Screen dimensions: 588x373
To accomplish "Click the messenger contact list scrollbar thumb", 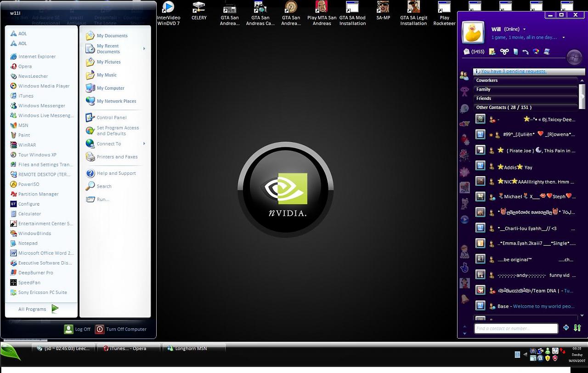I will 582,97.
